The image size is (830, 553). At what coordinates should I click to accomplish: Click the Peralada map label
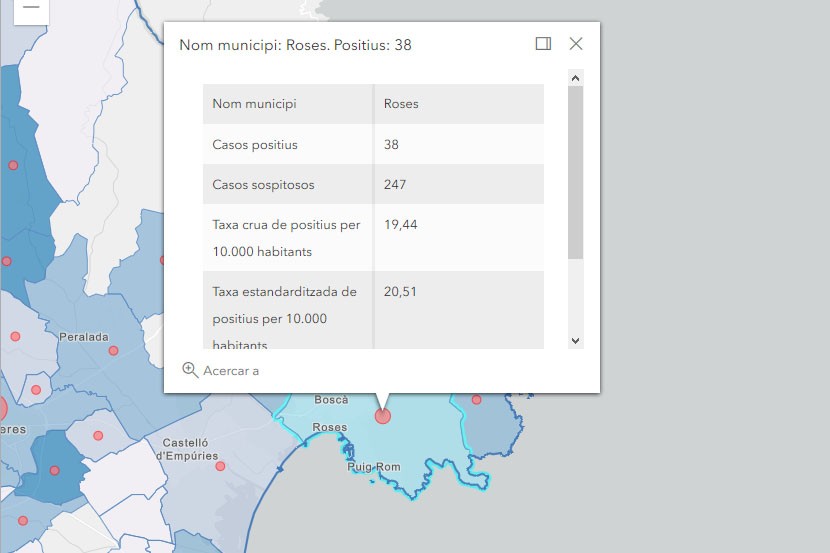[84, 337]
